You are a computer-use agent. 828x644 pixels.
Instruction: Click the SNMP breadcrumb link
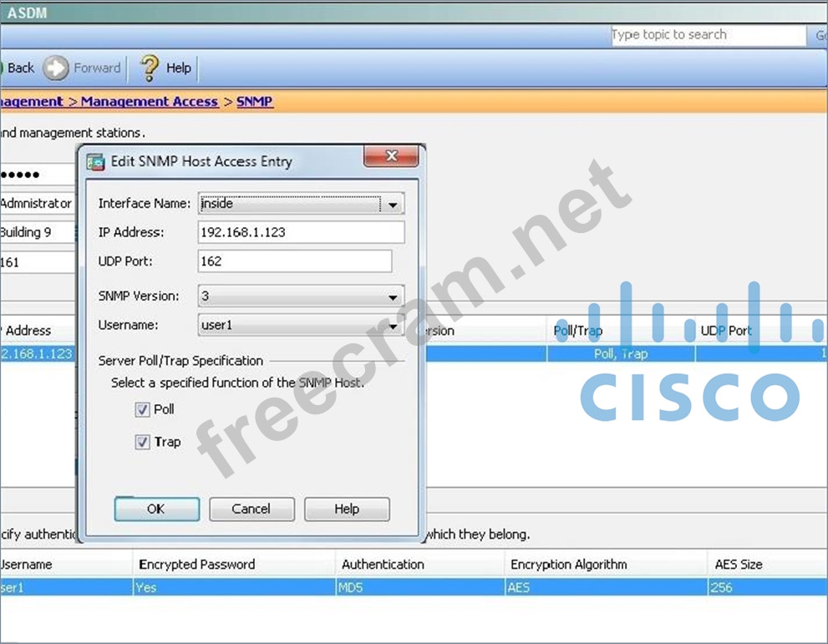[254, 101]
